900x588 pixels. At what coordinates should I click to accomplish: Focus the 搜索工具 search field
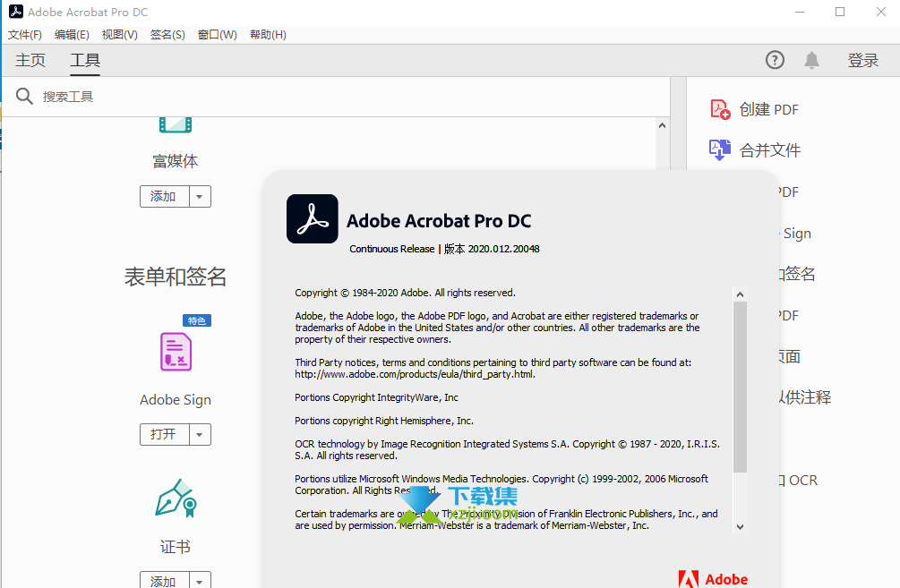335,97
